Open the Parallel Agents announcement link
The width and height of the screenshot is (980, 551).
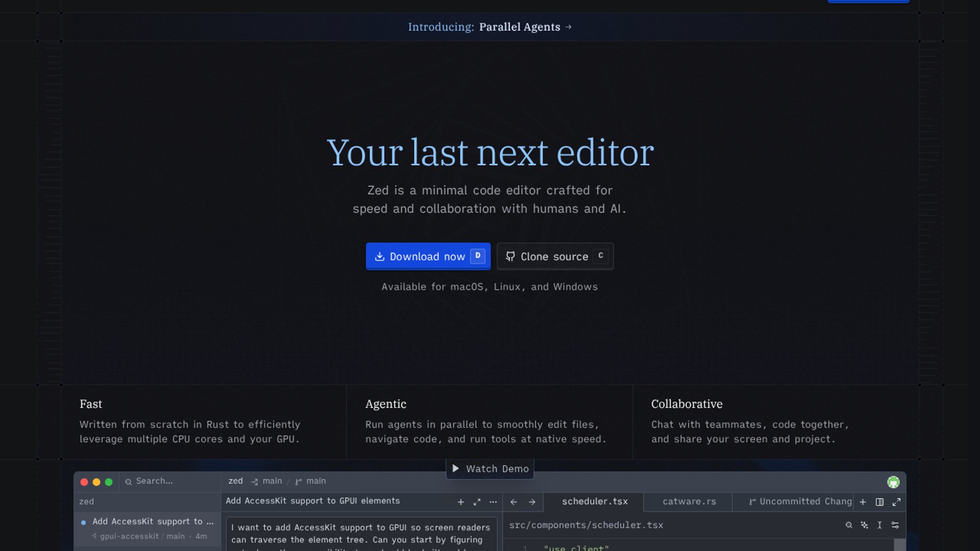click(x=490, y=27)
